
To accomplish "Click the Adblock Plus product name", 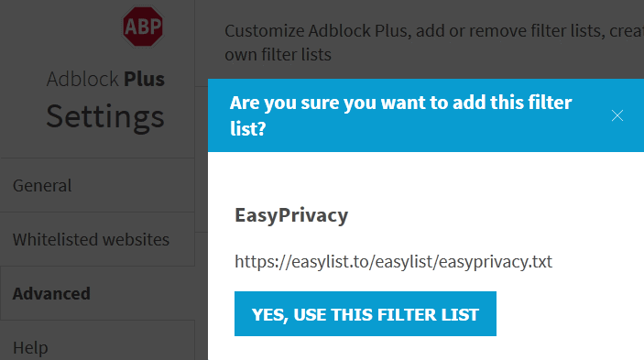I will pos(105,79).
